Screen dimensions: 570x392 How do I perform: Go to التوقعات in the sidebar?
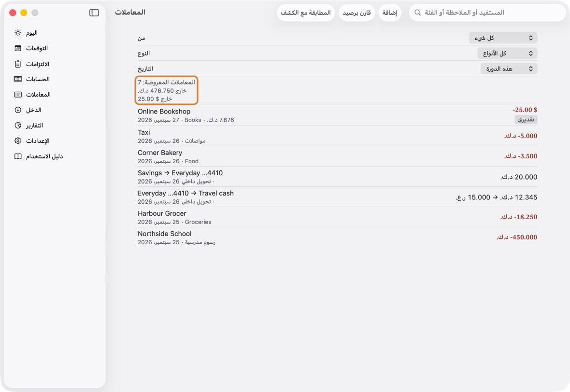pyautogui.click(x=55, y=48)
